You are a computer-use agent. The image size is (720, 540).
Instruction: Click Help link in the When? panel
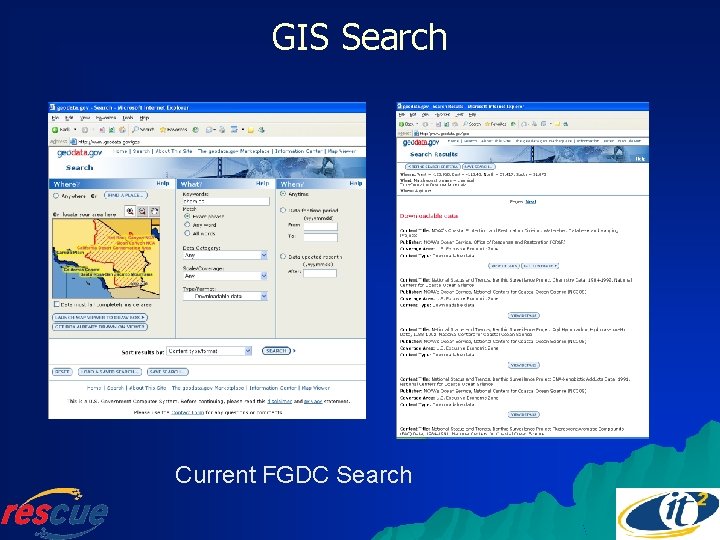tap(355, 183)
